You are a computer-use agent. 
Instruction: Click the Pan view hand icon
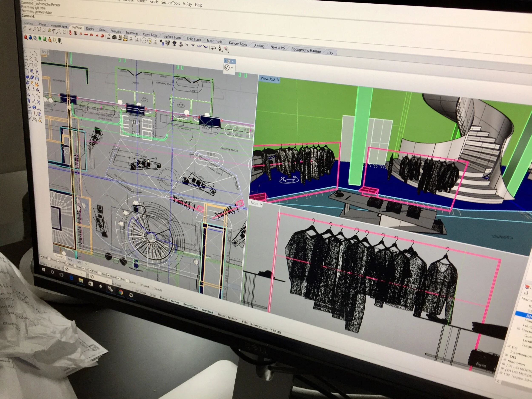pos(25,29)
